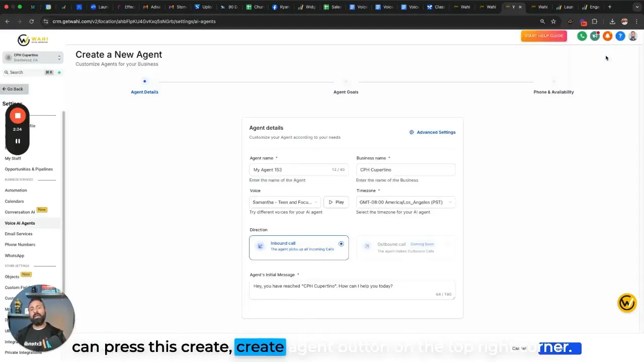Click the sidebar Search field
The image size is (644, 362).
pos(28,72)
